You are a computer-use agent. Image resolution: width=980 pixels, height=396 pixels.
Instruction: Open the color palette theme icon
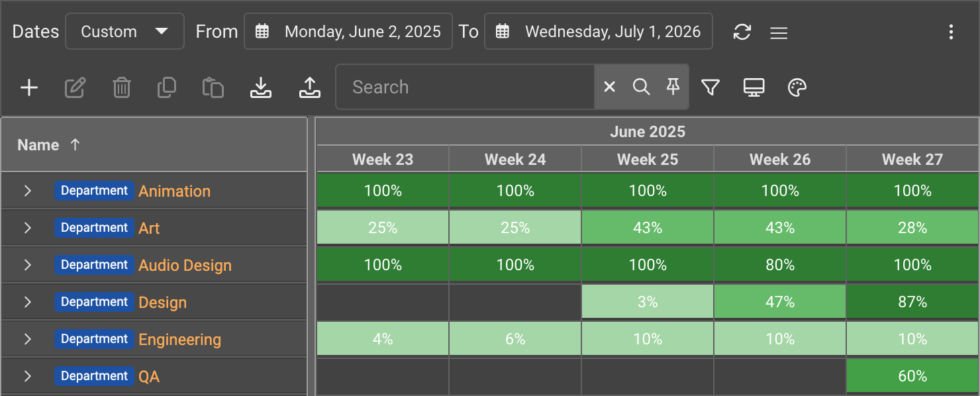click(797, 87)
